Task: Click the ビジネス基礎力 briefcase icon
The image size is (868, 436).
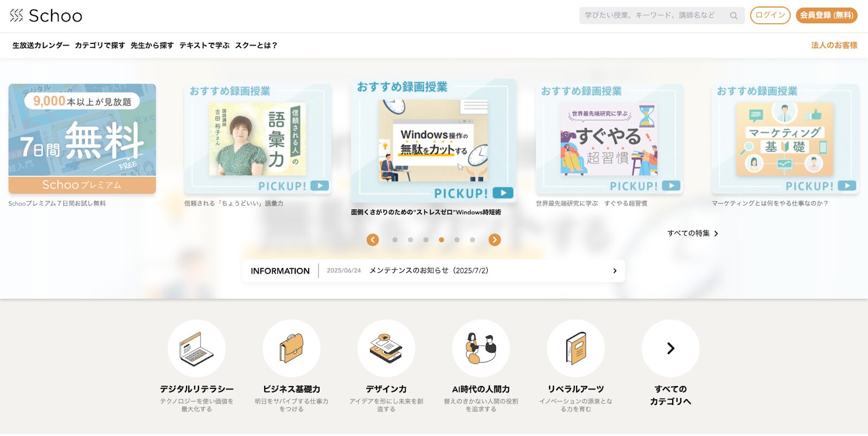Action: point(291,348)
